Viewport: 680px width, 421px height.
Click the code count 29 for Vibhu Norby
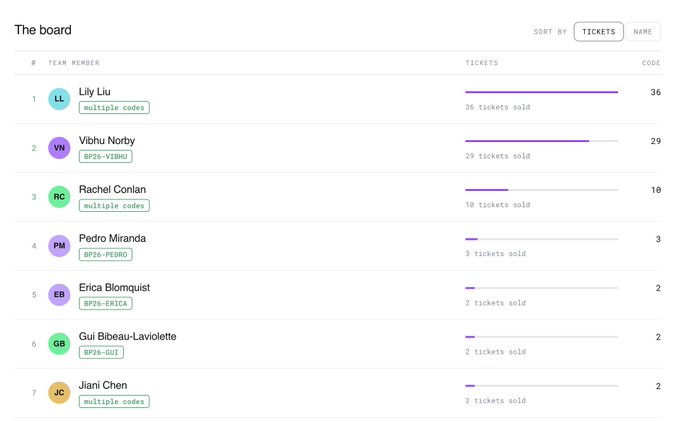click(656, 141)
